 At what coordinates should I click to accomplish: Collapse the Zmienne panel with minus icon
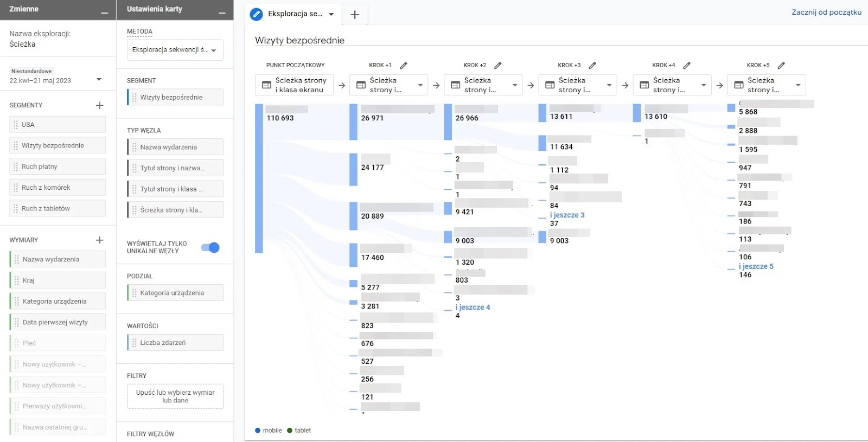pyautogui.click(x=104, y=13)
